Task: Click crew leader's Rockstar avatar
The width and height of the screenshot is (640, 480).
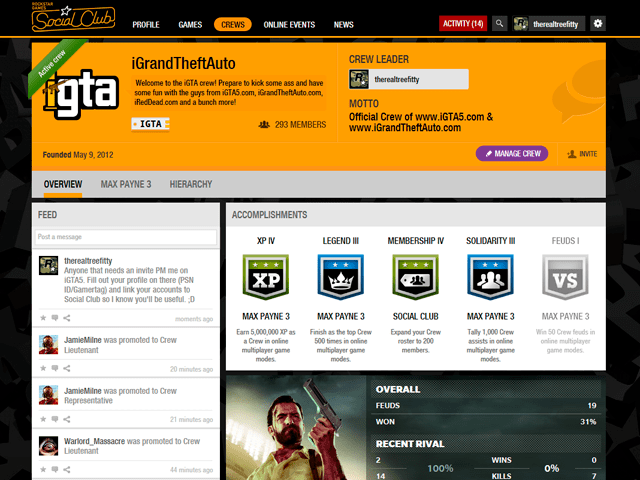Action: point(359,79)
